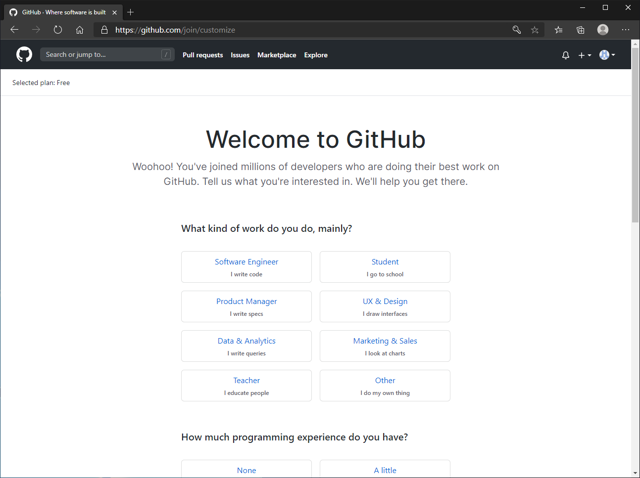The height and width of the screenshot is (478, 640).
Task: Focus the Search or jump to field
Action: click(x=107, y=54)
